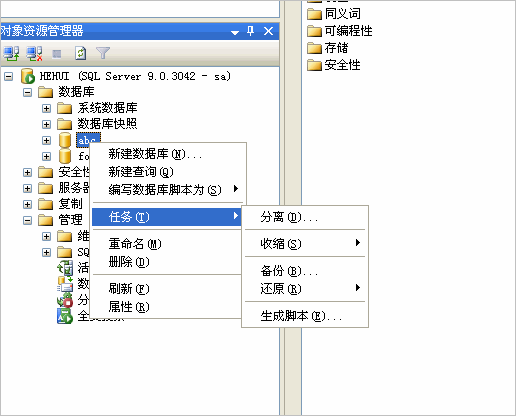The image size is (516, 416).
Task: Click the Refresh toolbar icon
Action: [x=80, y=53]
